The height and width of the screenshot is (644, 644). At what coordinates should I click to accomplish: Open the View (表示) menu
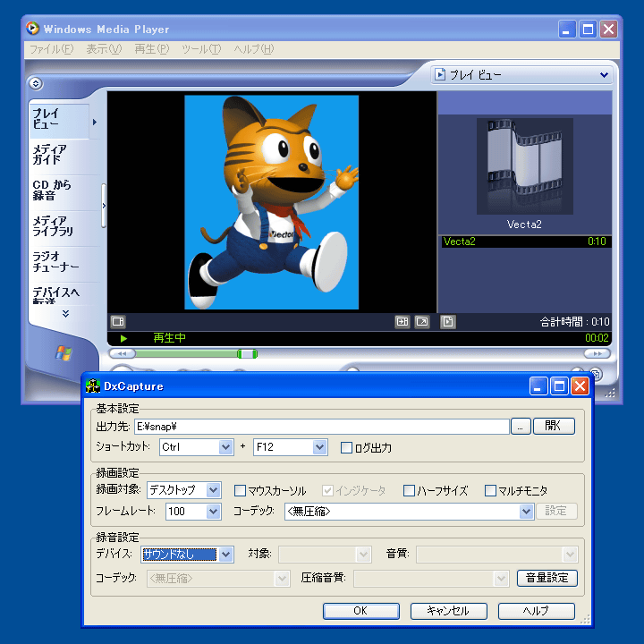(104, 49)
